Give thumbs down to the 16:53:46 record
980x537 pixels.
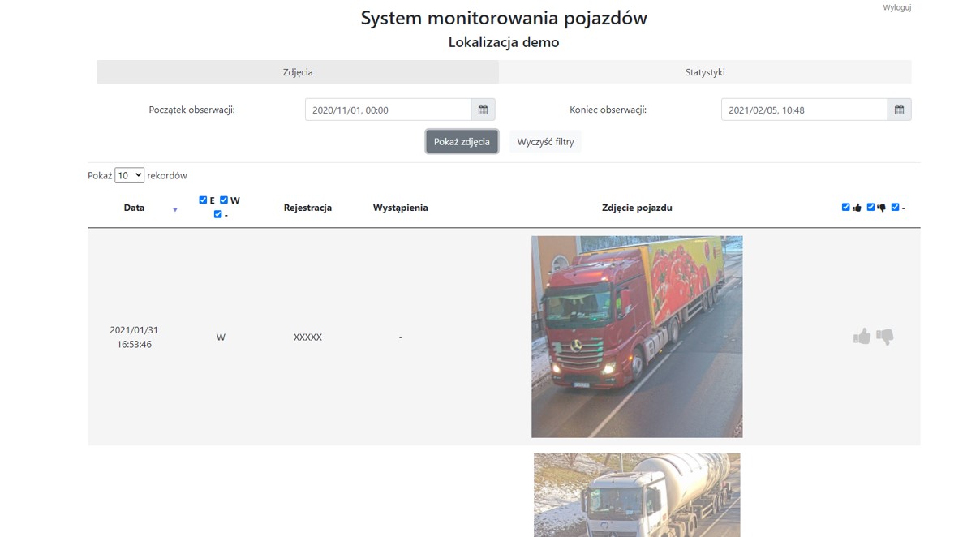pos(885,337)
